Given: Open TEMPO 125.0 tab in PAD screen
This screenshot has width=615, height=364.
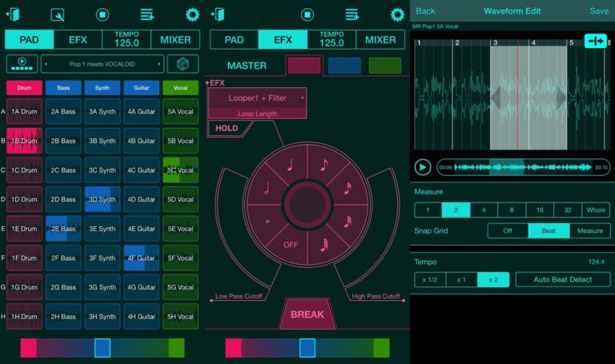Looking at the screenshot, I should (127, 40).
